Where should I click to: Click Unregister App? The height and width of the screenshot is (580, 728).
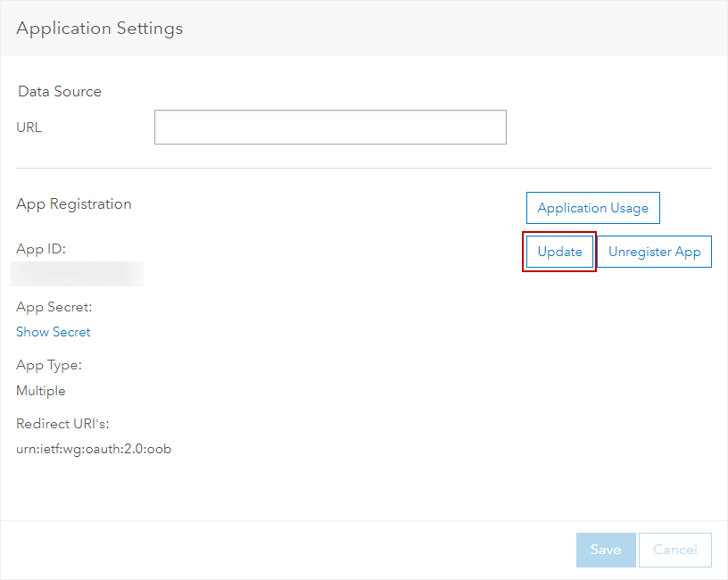point(654,252)
